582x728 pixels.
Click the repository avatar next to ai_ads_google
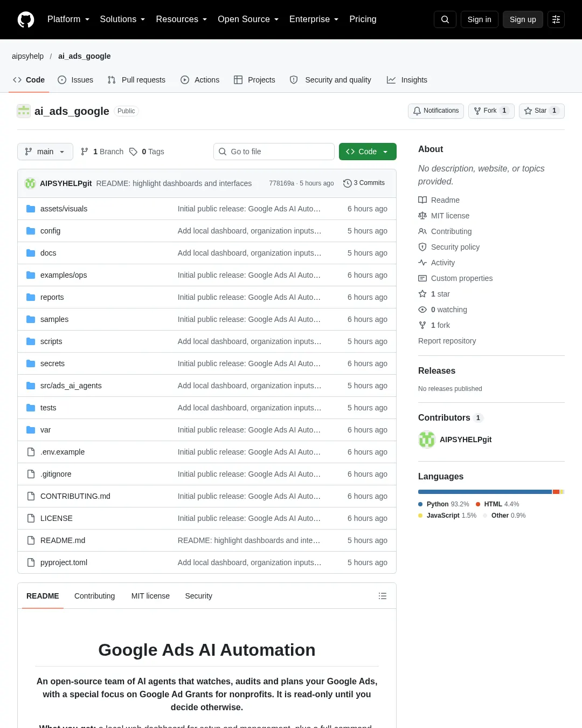[x=24, y=111]
